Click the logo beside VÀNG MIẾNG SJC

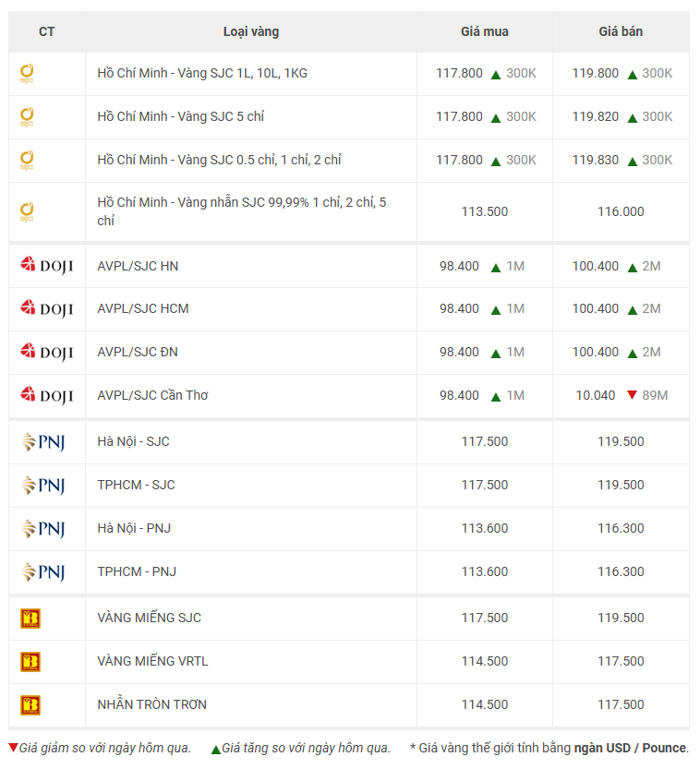point(30,618)
